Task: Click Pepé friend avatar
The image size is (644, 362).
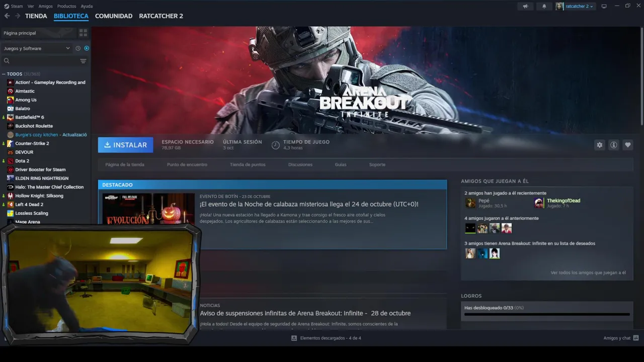Action: click(470, 203)
